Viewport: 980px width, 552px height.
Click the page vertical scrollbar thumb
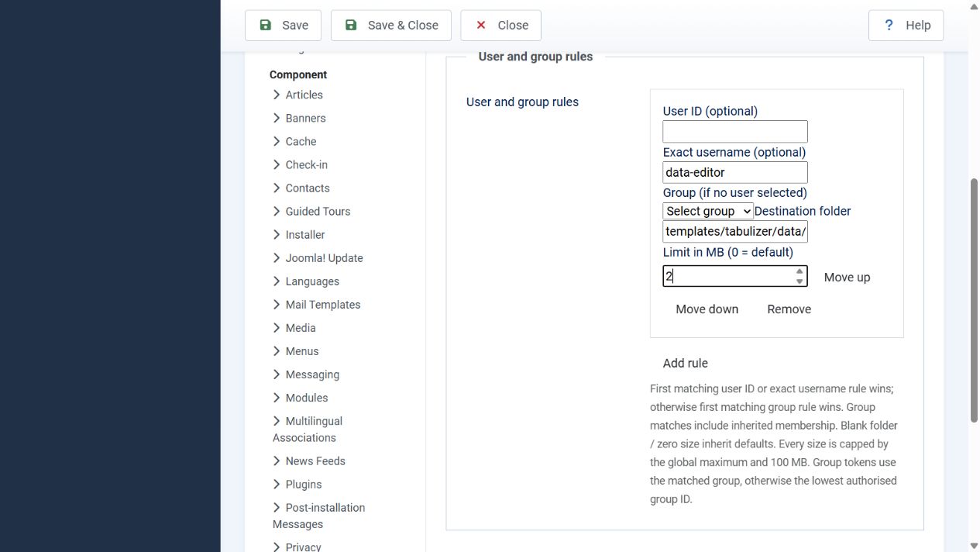point(974,300)
